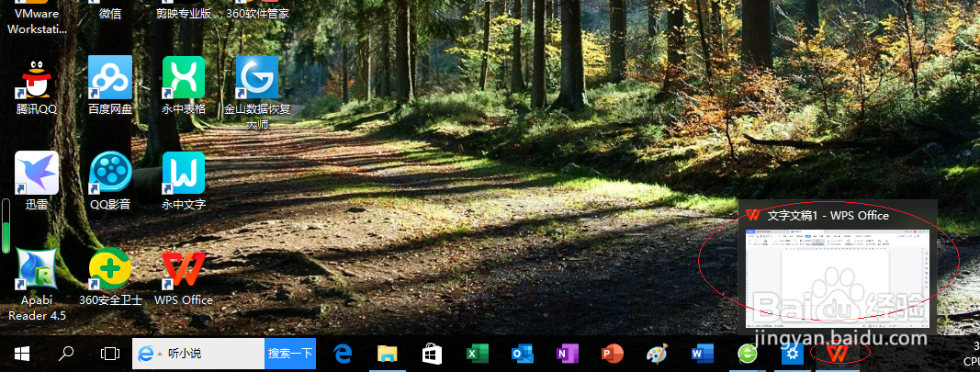The width and height of the screenshot is (980, 372).
Task: Open the WPS Office desktop shortcut
Action: coord(184,277)
